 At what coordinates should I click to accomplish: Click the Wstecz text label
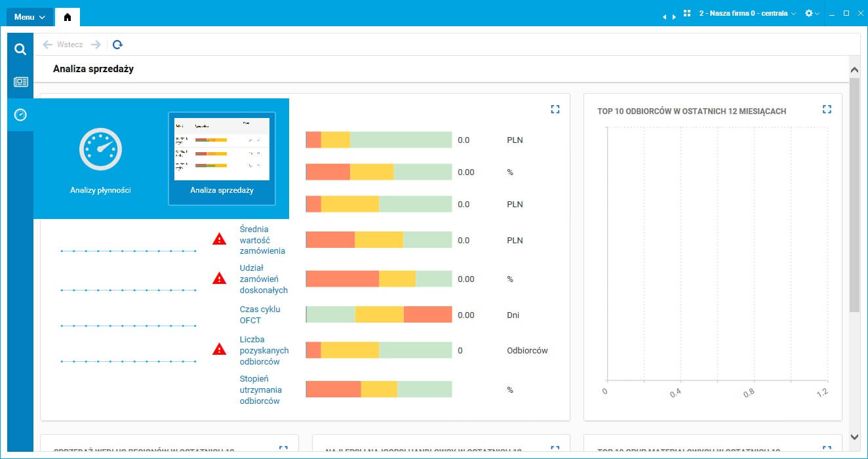click(69, 45)
